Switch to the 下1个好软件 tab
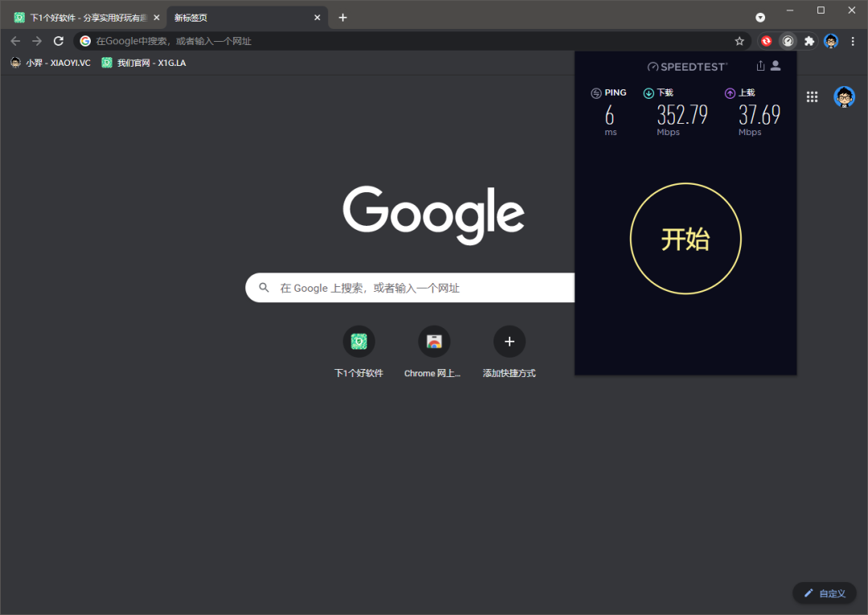The image size is (868, 615). click(80, 18)
